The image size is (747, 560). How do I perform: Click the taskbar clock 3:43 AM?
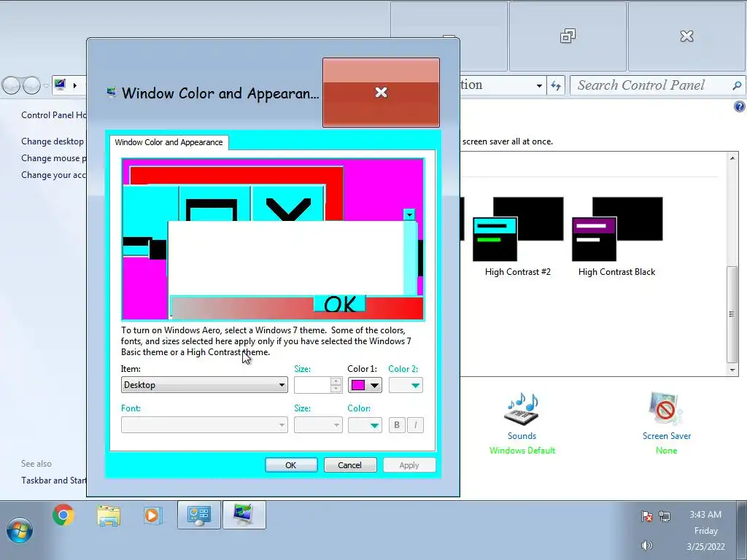pos(705,515)
